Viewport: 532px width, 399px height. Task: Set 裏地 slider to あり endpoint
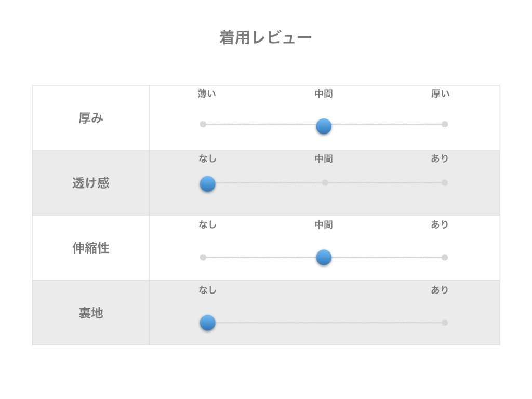pyautogui.click(x=444, y=323)
